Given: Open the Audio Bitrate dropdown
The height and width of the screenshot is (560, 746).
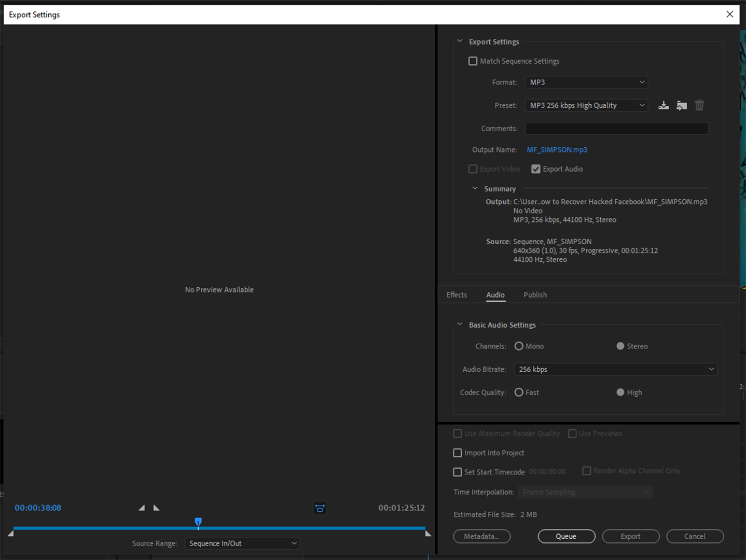Looking at the screenshot, I should 615,369.
